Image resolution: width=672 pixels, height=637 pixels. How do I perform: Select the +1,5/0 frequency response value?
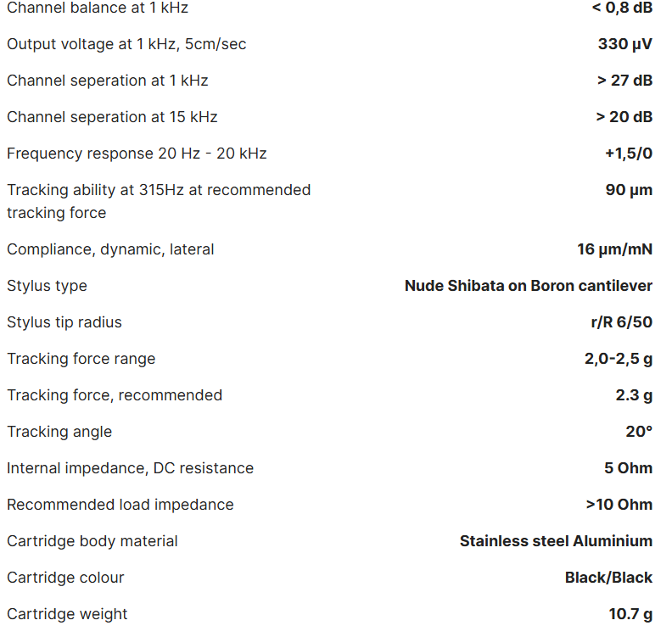(x=628, y=153)
